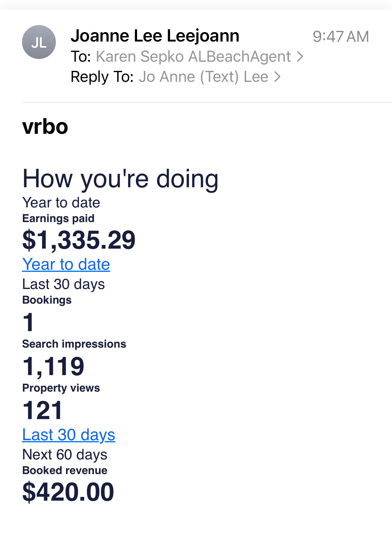The height and width of the screenshot is (537, 392).
Task: Open the blue Last 30 days link
Action: pos(69,435)
